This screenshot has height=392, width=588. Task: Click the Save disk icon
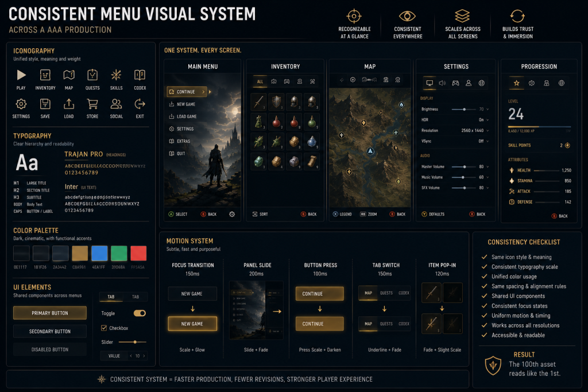point(45,104)
